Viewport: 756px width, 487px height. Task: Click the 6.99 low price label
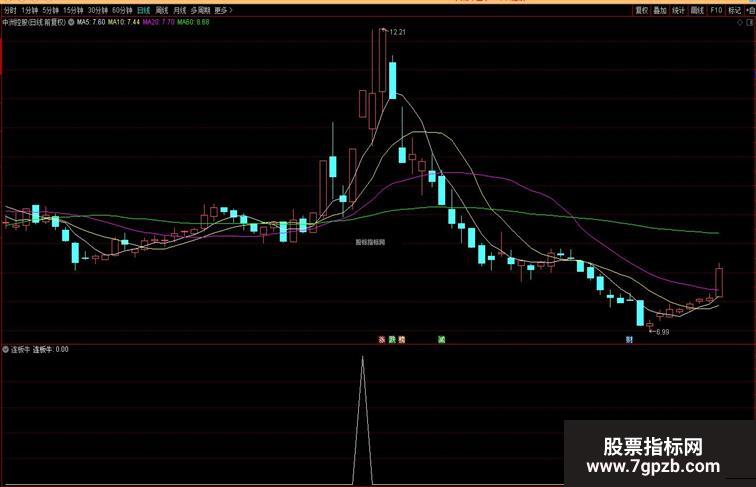[662, 332]
